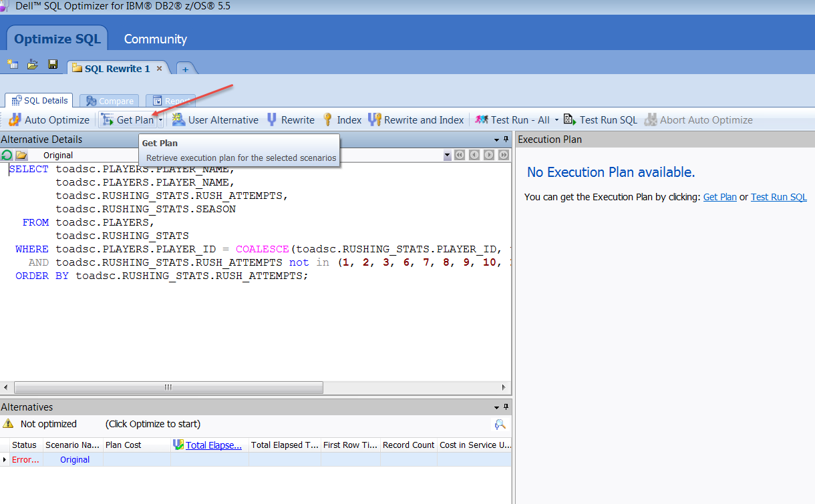Viewport: 815px width, 504px height.
Task: Select the Original scenario row name
Action: 75,460
